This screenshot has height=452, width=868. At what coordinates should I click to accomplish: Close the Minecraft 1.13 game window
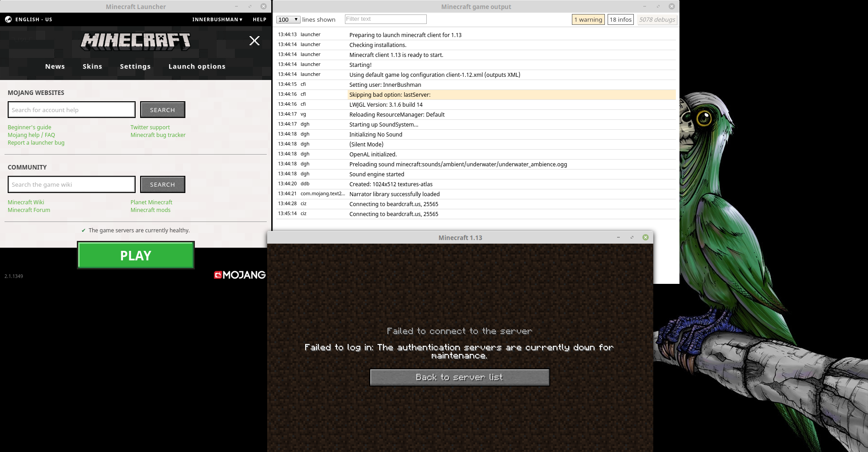[x=646, y=237]
